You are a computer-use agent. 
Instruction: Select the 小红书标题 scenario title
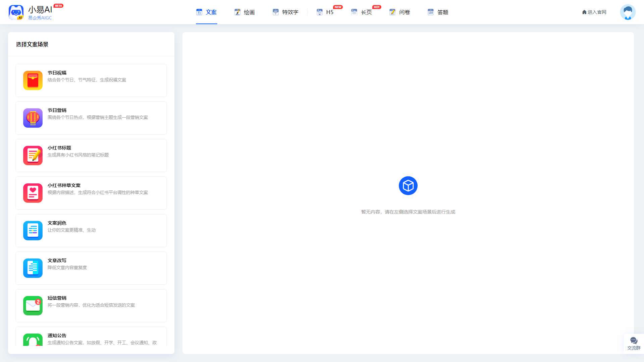coord(59,148)
